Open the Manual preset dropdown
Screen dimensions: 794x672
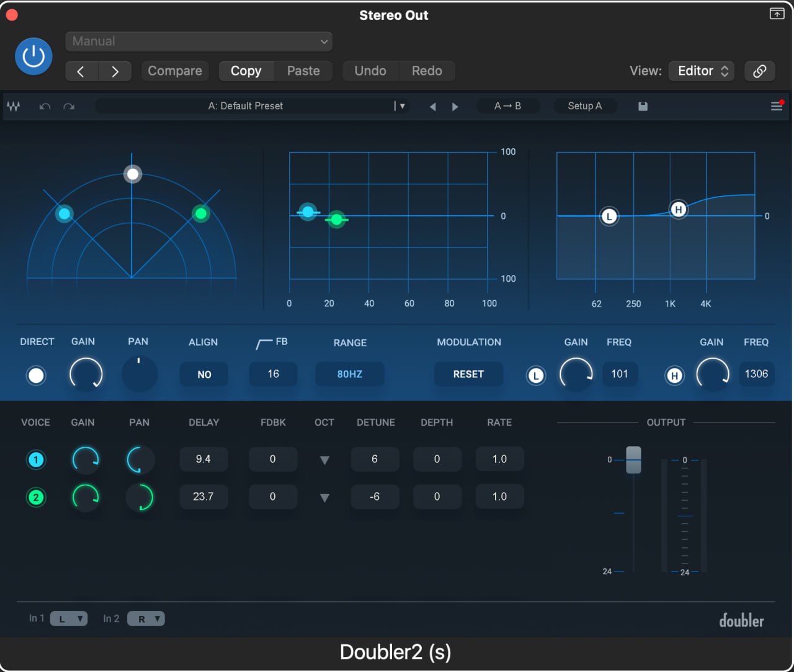(x=198, y=42)
